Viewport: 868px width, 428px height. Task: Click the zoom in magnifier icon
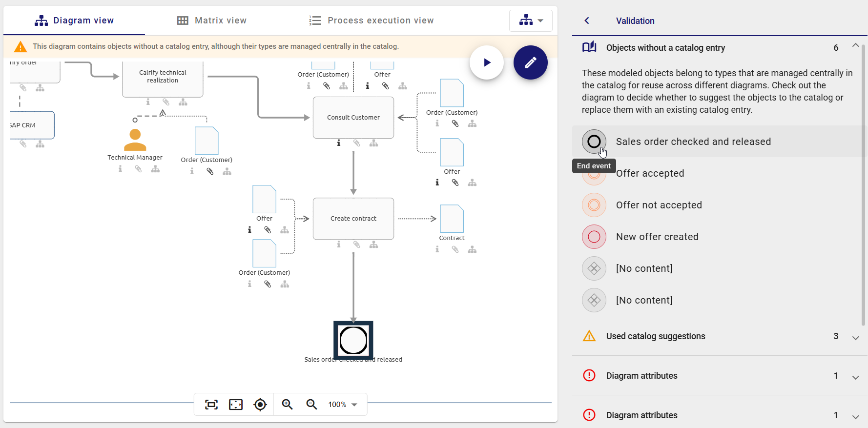pyautogui.click(x=287, y=405)
